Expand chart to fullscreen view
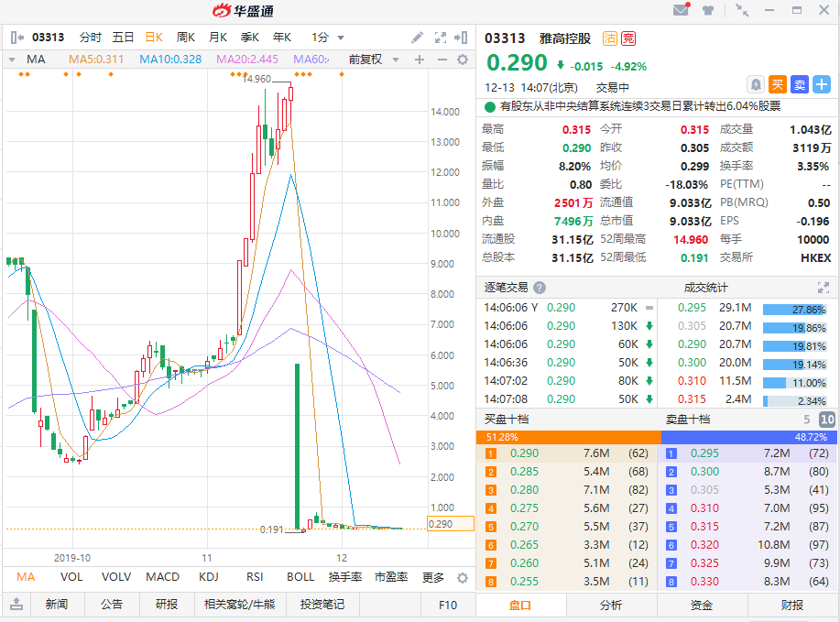The width and height of the screenshot is (840, 622). tap(440, 38)
